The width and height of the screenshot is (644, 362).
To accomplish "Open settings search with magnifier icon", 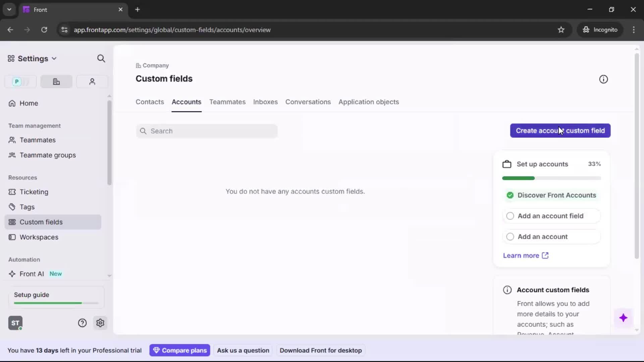I will click(101, 58).
